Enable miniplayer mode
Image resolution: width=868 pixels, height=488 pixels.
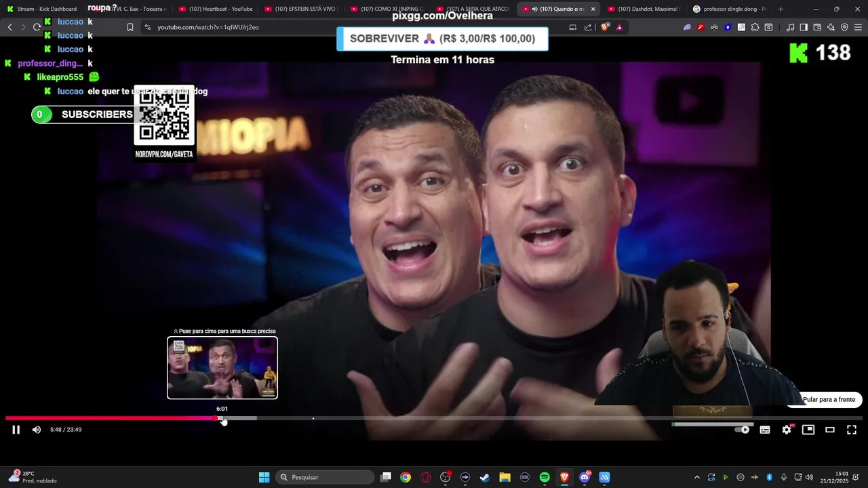808,430
